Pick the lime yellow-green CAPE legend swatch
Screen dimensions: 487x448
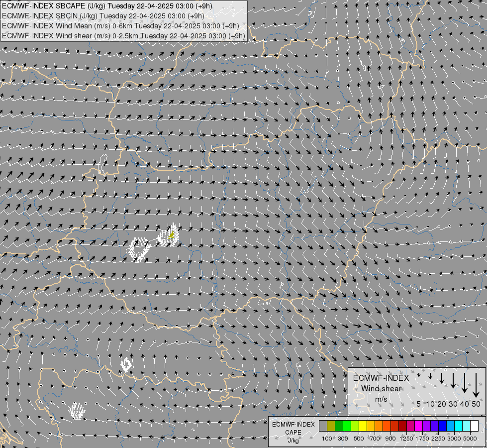tap(355, 426)
